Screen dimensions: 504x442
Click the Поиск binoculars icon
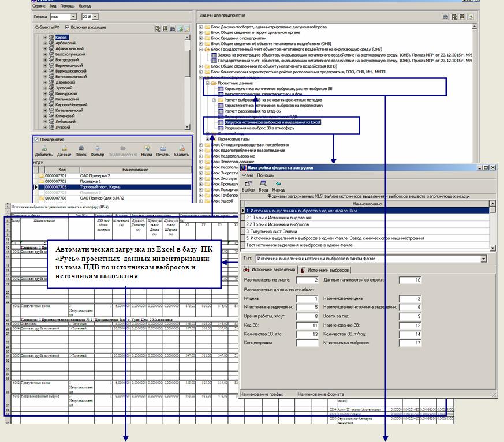[80, 148]
